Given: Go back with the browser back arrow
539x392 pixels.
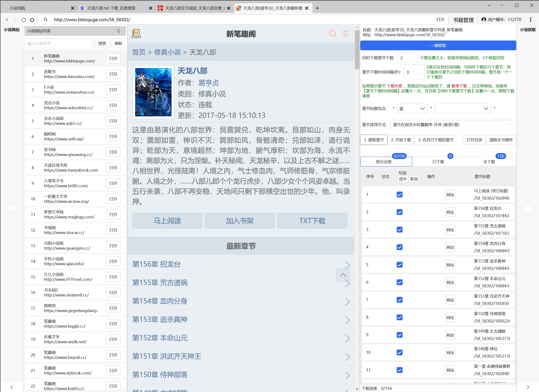Looking at the screenshot, I should [7, 20].
